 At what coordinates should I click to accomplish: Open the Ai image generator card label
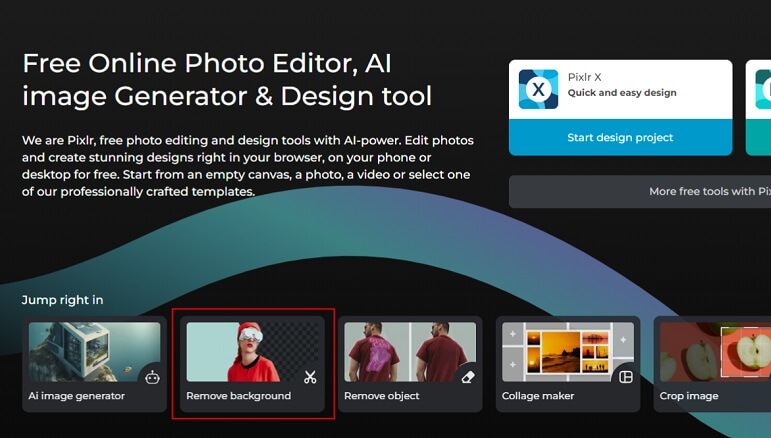coord(77,396)
